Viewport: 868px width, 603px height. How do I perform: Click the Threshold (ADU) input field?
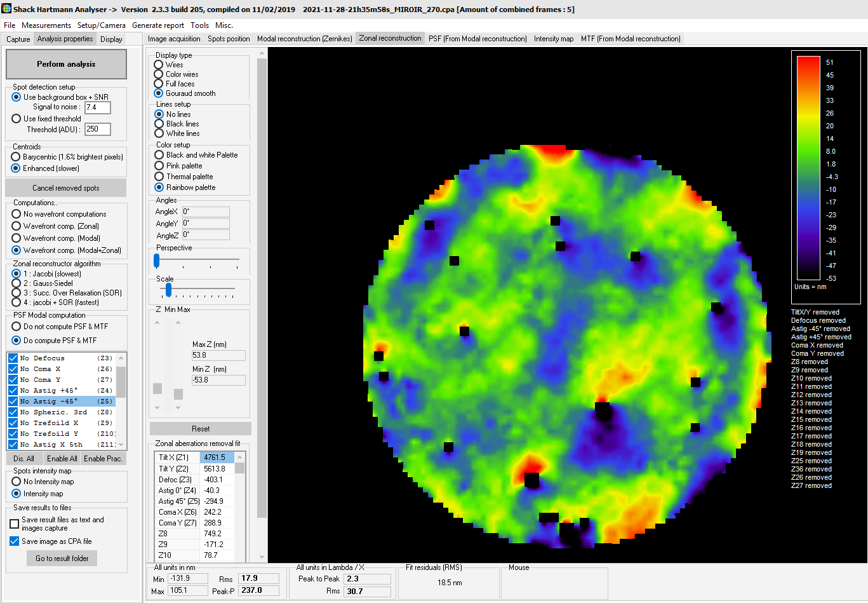click(98, 130)
